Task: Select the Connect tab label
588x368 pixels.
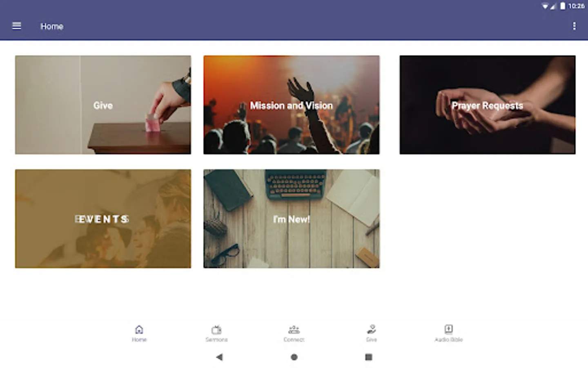Action: tap(294, 340)
